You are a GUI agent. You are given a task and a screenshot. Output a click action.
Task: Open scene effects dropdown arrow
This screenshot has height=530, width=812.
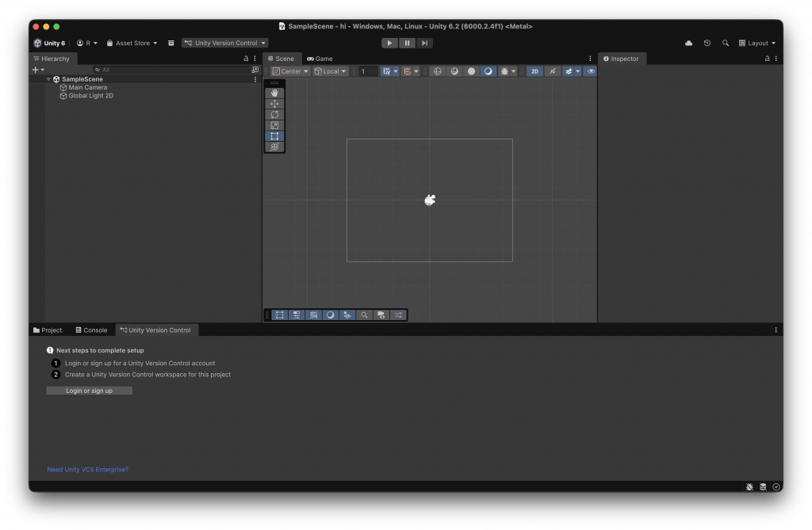pyautogui.click(x=578, y=71)
